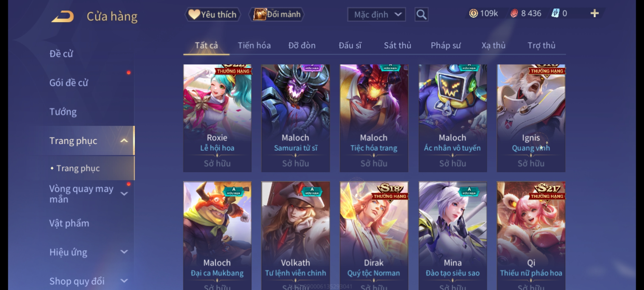Tap the back arrow icon beside Cửa hàng
Image resolution: width=644 pixels, height=290 pixels.
63,16
